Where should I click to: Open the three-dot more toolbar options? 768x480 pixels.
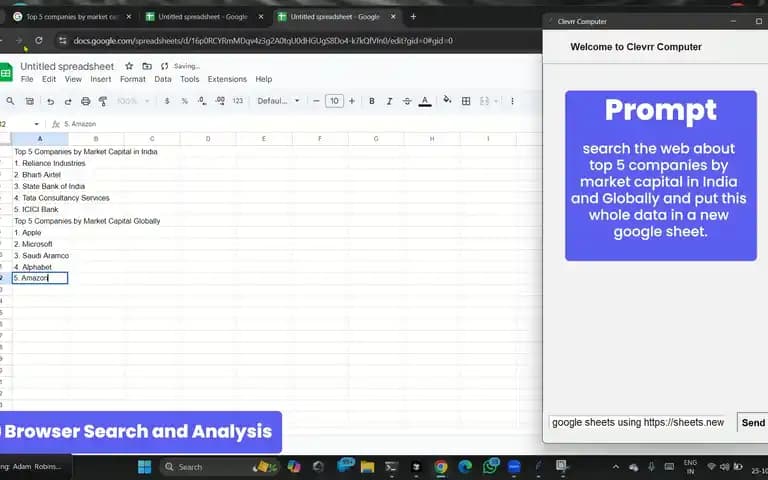pos(512,101)
